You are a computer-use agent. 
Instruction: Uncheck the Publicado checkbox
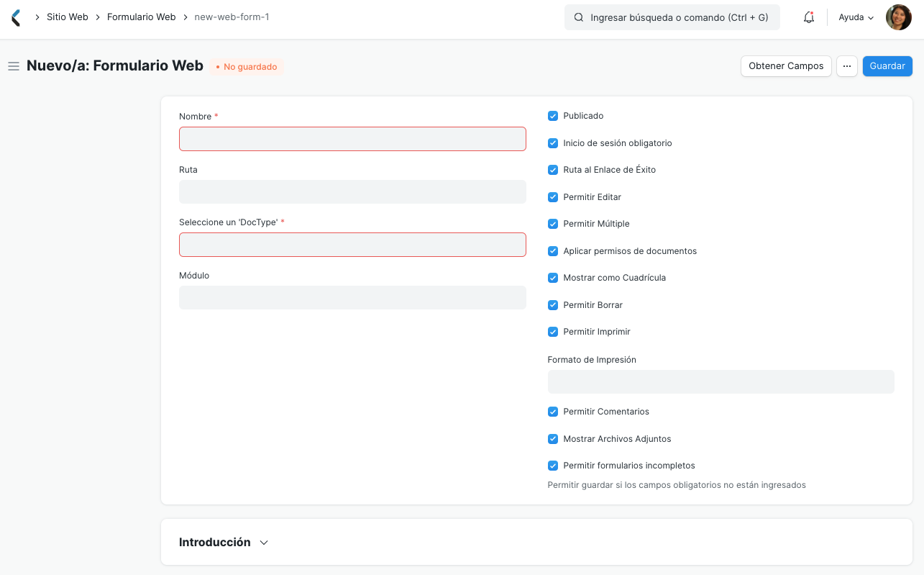552,116
